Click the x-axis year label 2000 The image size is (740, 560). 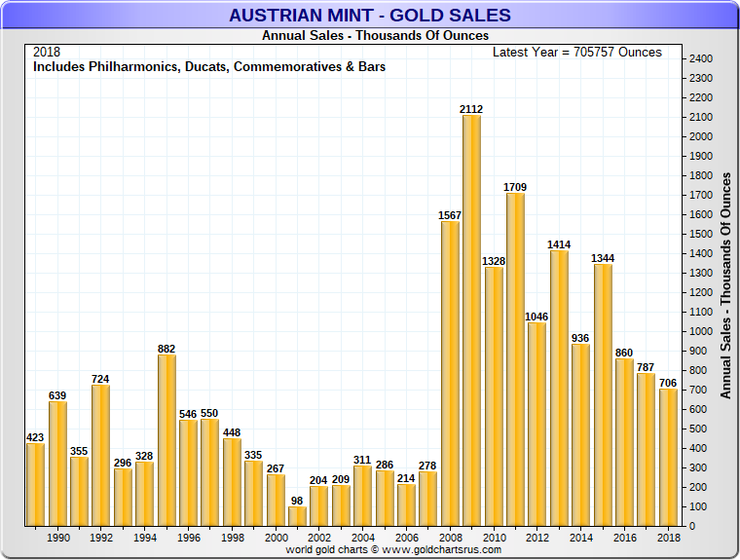pyautogui.click(x=277, y=538)
